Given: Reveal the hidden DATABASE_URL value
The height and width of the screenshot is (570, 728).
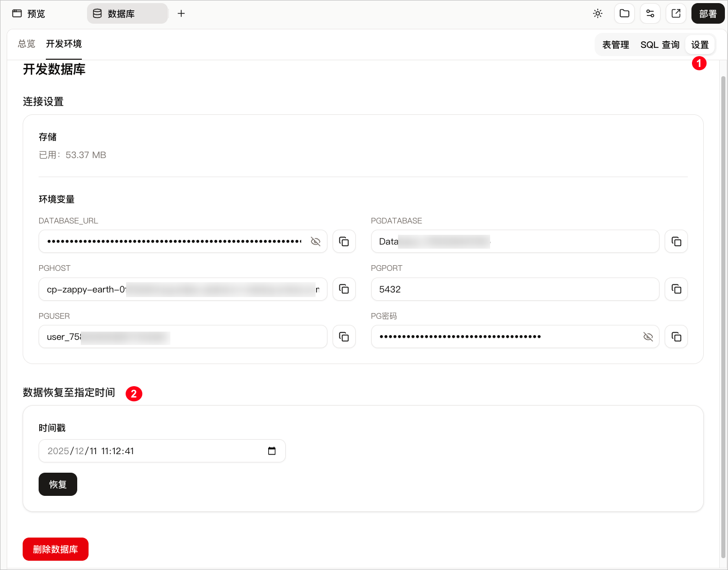Looking at the screenshot, I should [x=316, y=241].
